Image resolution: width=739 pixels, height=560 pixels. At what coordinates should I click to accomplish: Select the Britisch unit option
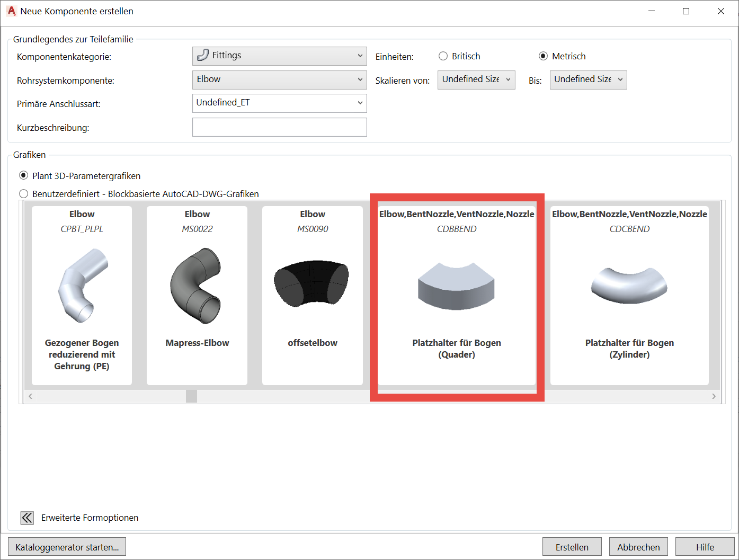(443, 56)
